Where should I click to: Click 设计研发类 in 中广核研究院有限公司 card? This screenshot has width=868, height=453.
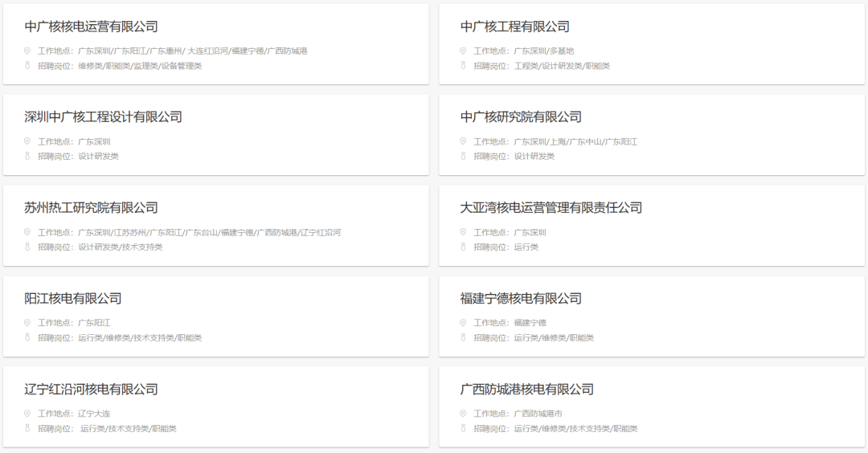coord(534,157)
